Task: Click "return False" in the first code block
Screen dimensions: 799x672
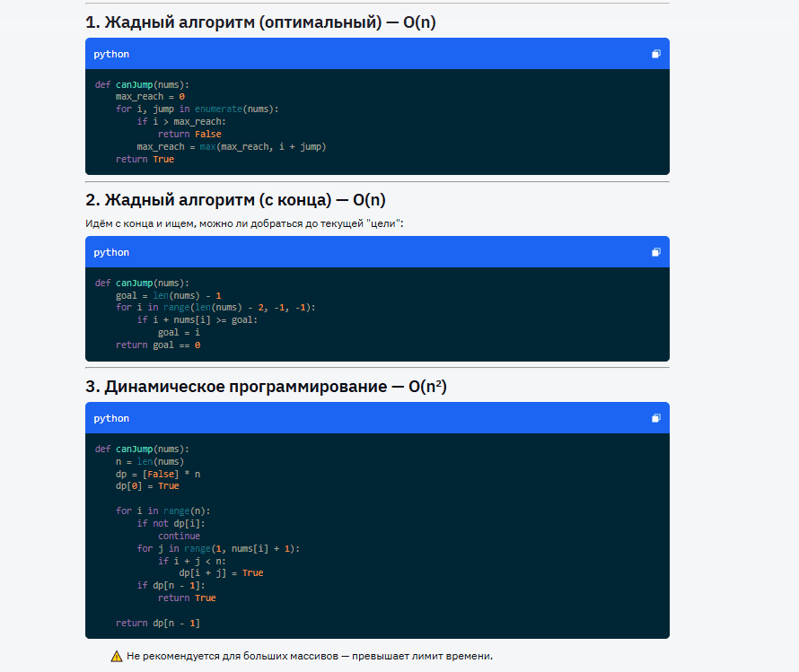Action: tap(189, 135)
